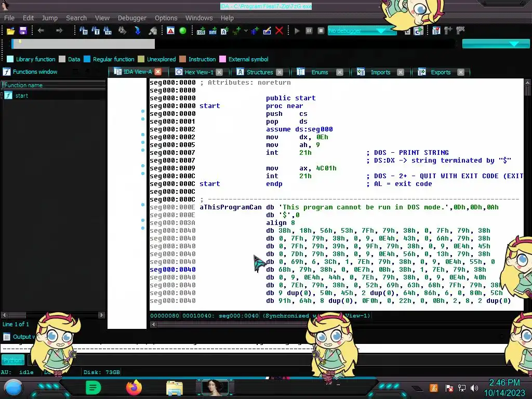
Task: Close the Hex View-1 tab
Action: pyautogui.click(x=219, y=72)
